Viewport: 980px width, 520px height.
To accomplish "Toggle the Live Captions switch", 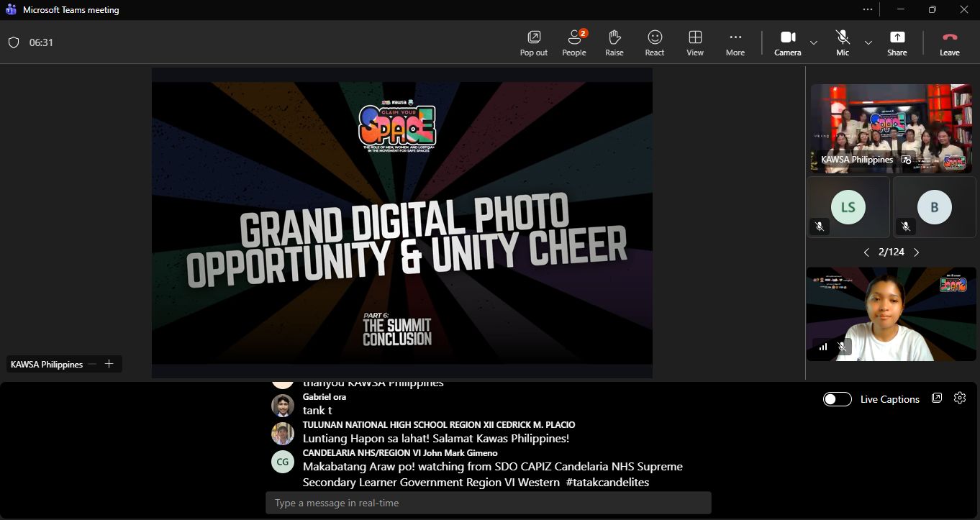I will point(838,399).
